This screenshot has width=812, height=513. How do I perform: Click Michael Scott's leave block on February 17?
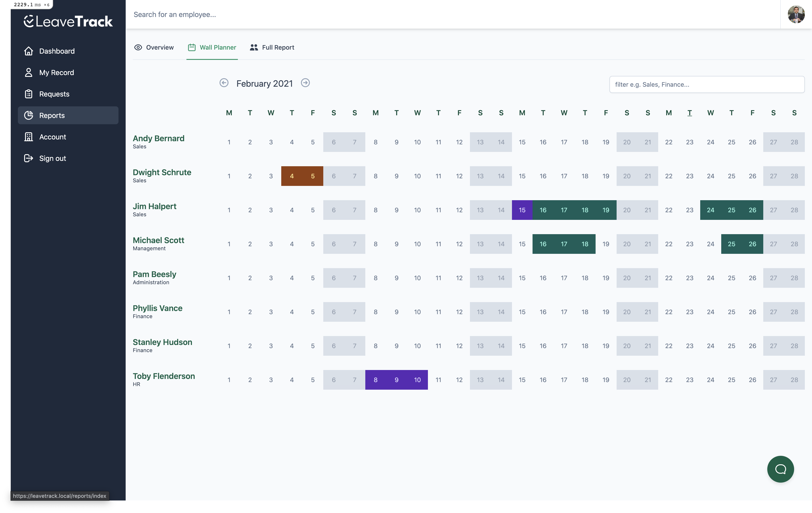click(564, 244)
